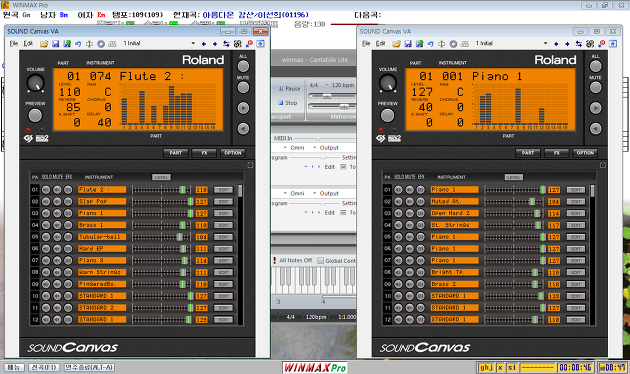Screen dimensions: 630x374
Task: Toggle EFX for part 03 Piano 1 in left window
Action: (68, 213)
